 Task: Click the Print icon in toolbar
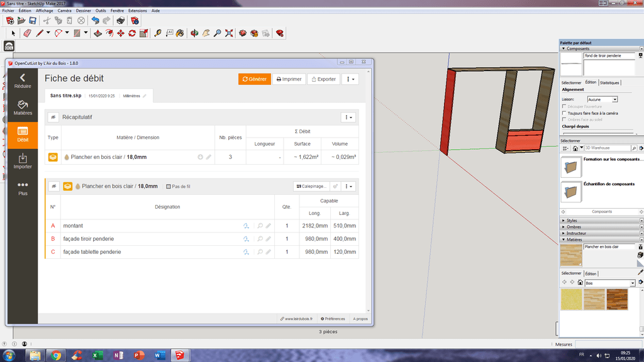click(x=121, y=21)
